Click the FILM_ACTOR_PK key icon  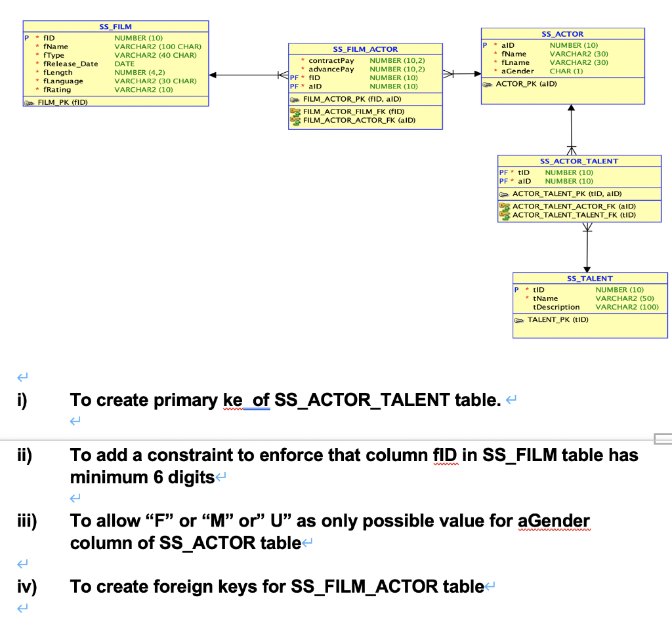pyautogui.click(x=296, y=99)
